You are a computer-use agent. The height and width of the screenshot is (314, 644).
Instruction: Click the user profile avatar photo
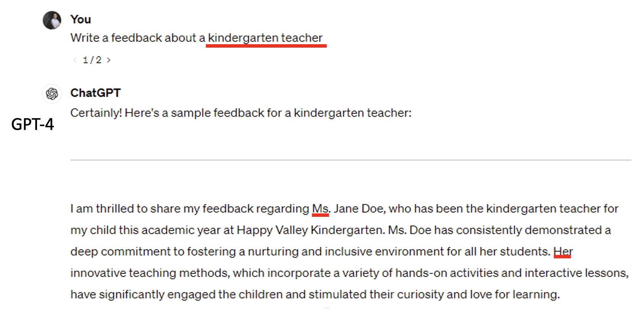(52, 20)
